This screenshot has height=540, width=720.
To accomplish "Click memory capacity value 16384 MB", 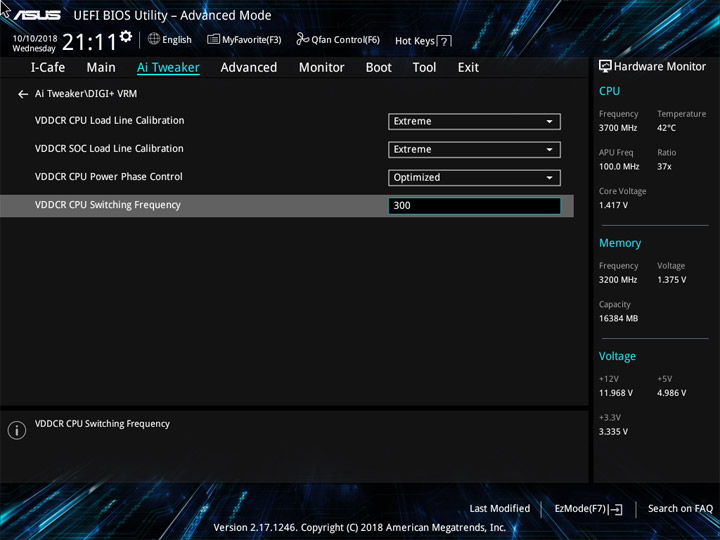I will click(x=619, y=318).
